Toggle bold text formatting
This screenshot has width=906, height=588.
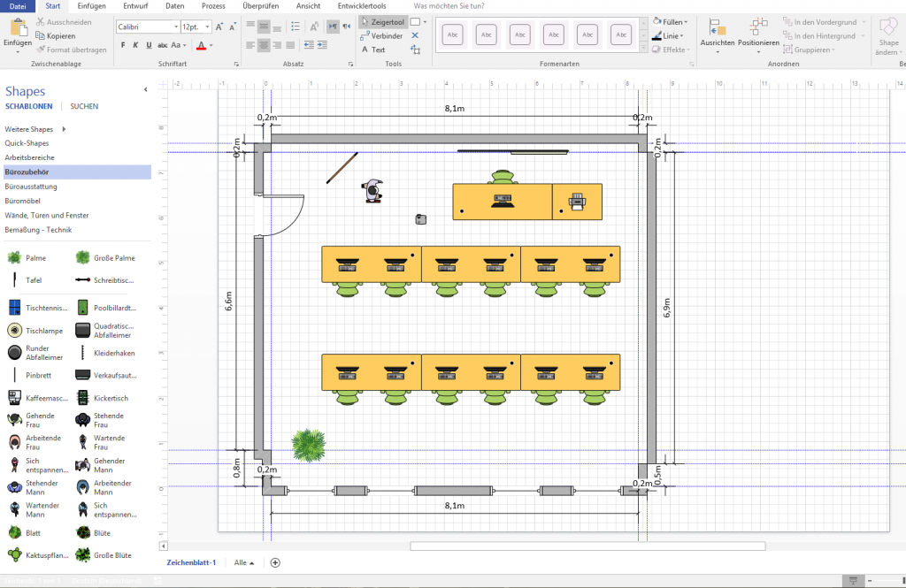pos(123,46)
